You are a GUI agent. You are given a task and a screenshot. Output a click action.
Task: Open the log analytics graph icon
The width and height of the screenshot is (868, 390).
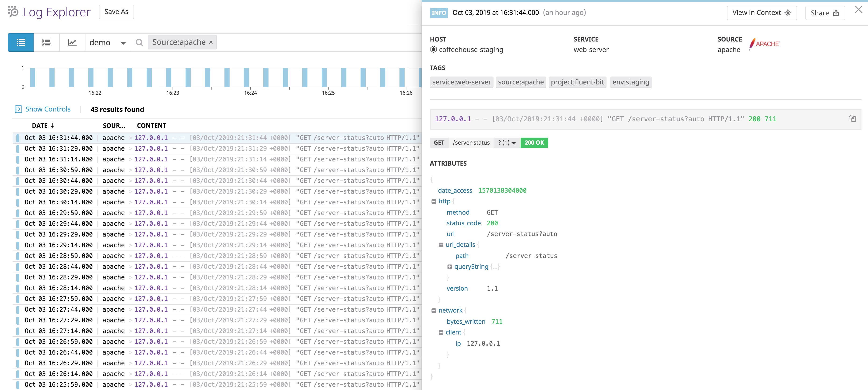click(x=72, y=42)
